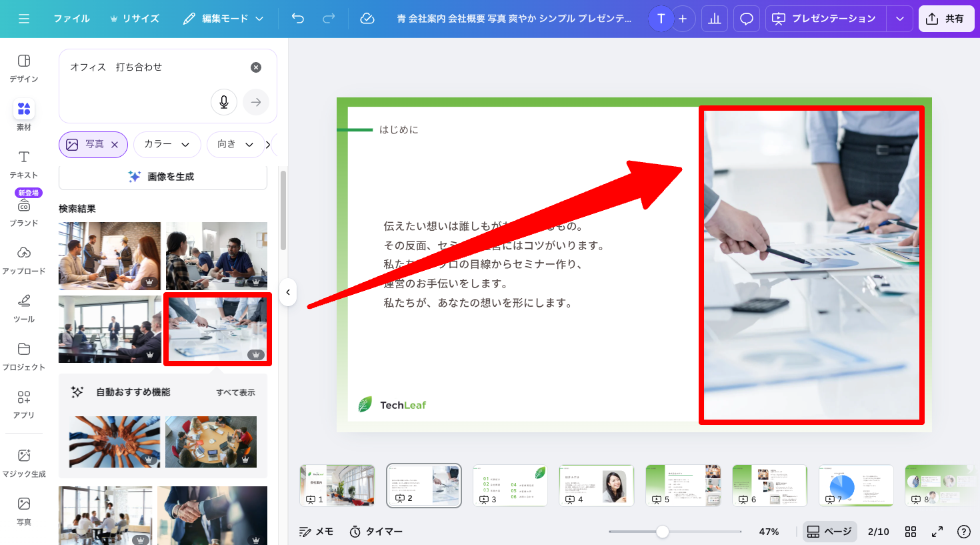Click the 画像を生成 button
The width and height of the screenshot is (980, 545).
(163, 177)
